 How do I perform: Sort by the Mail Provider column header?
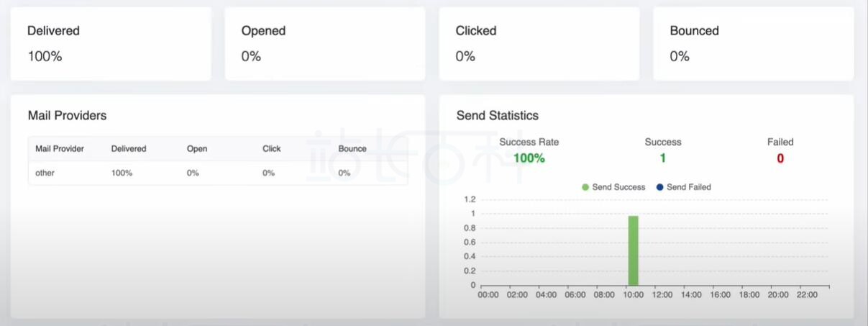coord(60,149)
